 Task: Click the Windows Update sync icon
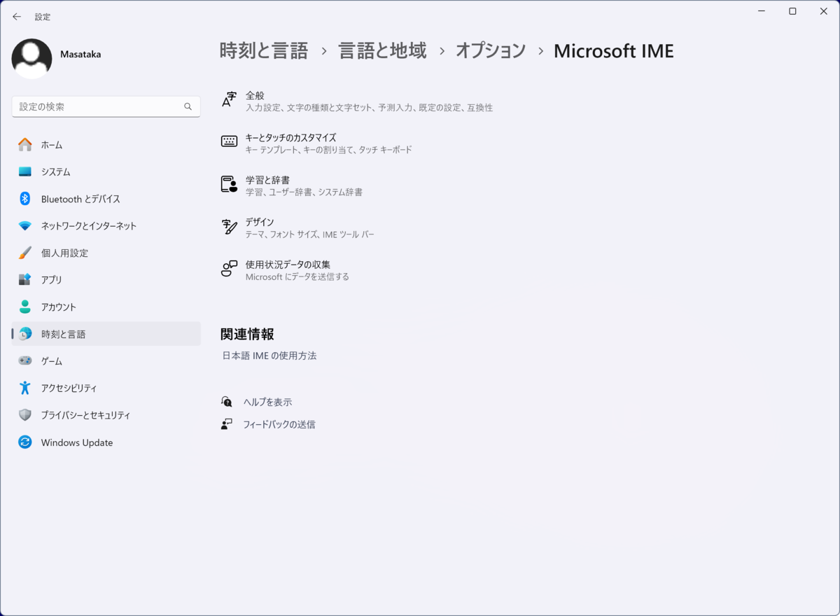(25, 442)
